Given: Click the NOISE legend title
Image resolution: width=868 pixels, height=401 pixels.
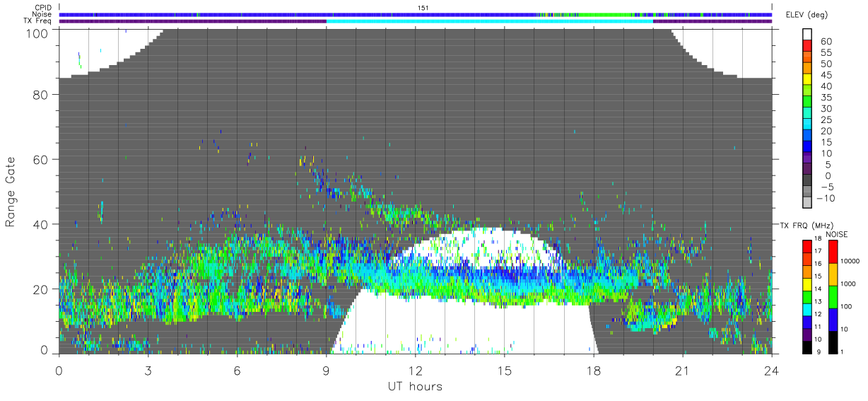Looking at the screenshot, I should [835, 233].
